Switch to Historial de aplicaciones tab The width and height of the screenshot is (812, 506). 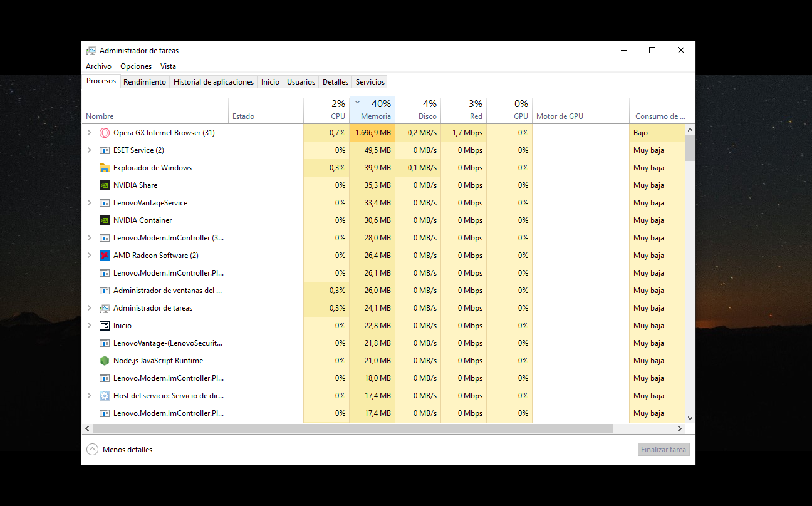click(x=214, y=82)
